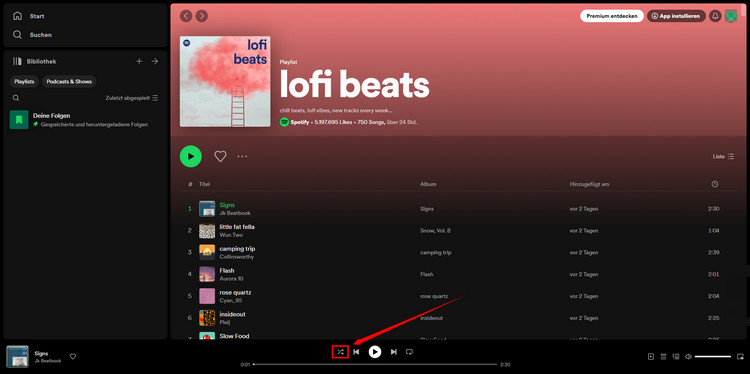Screen dimensions: 750x374
Task: Filter the library by Playlists
Action: (24, 82)
